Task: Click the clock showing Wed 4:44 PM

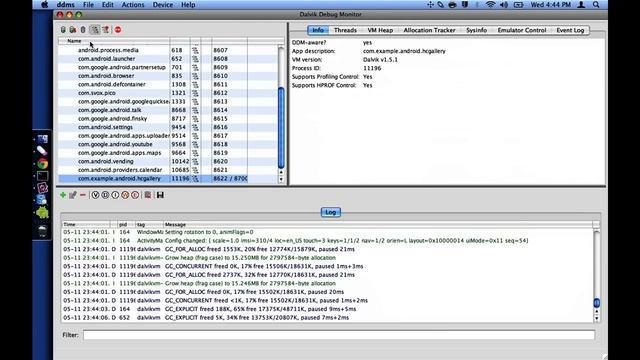Action: tap(551, 5)
